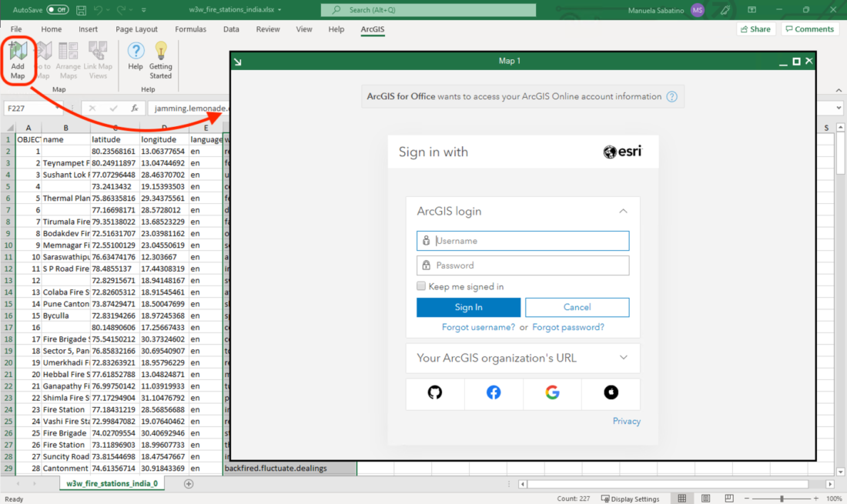The image size is (847, 504).
Task: Click the dock arrow icon on Map 1 window
Action: [x=238, y=62]
